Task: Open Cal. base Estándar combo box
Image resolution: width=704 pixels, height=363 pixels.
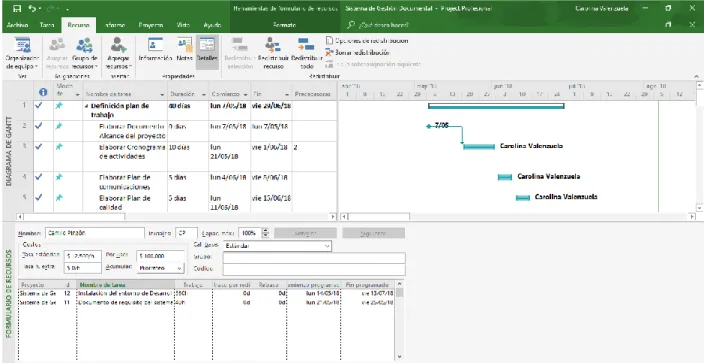Action: click(277, 246)
